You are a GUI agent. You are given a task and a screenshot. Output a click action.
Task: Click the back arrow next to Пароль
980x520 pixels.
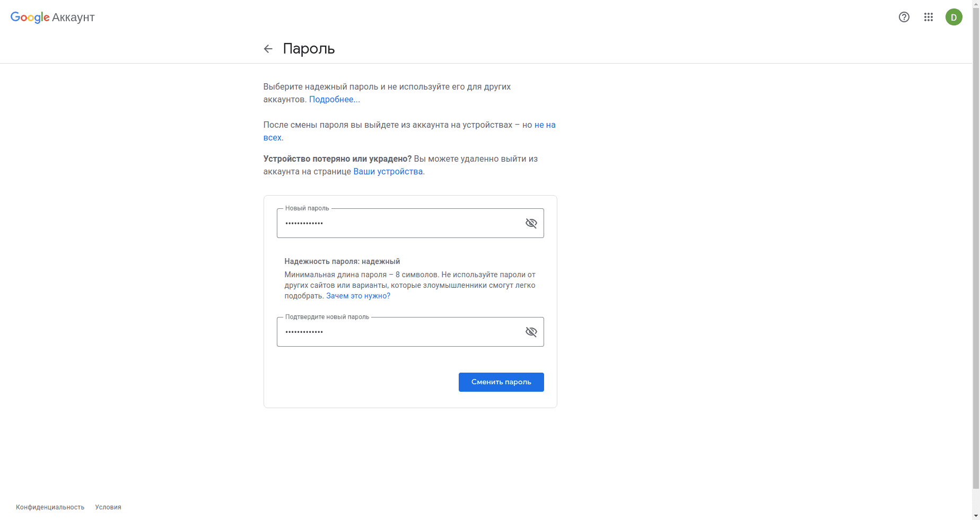coord(268,49)
